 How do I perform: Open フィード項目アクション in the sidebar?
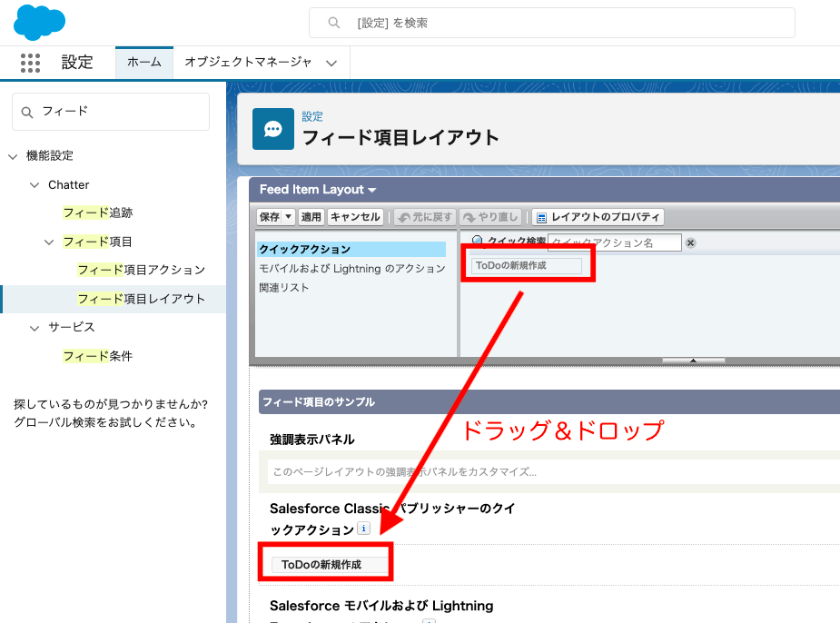(x=142, y=270)
